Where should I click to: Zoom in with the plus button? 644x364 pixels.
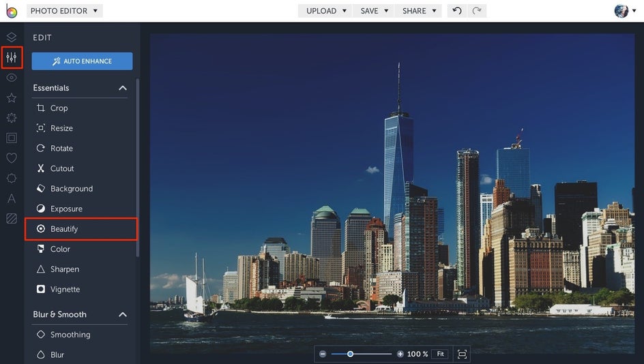tap(400, 354)
